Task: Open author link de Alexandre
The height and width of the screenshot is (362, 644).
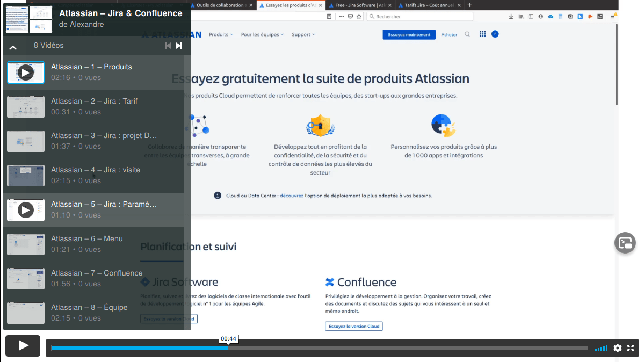Action: click(81, 24)
